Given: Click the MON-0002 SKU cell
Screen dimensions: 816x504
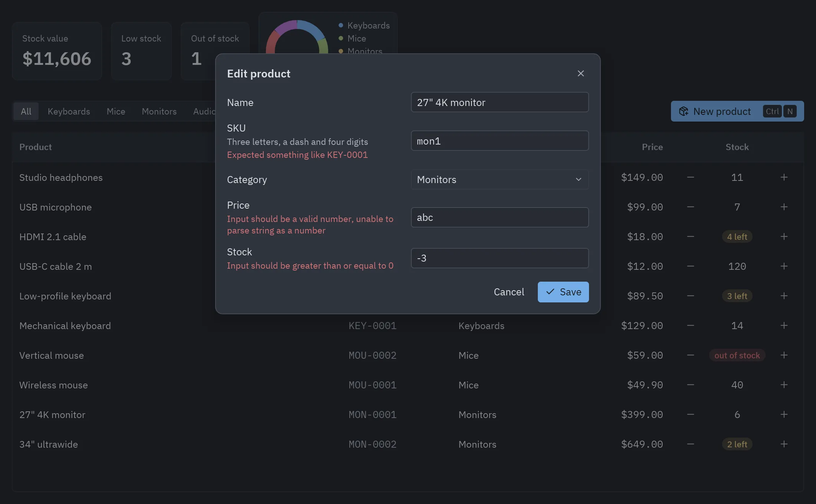Looking at the screenshot, I should (x=372, y=444).
